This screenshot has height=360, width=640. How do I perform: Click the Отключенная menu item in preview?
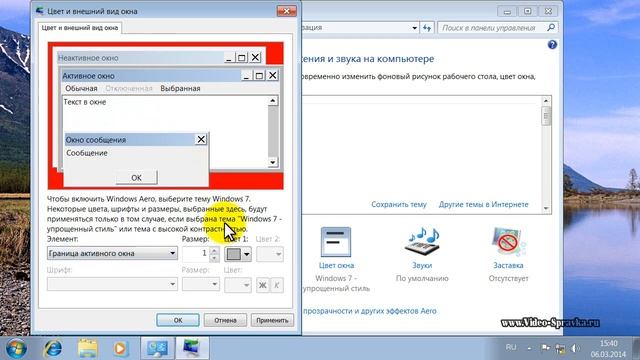pyautogui.click(x=129, y=89)
